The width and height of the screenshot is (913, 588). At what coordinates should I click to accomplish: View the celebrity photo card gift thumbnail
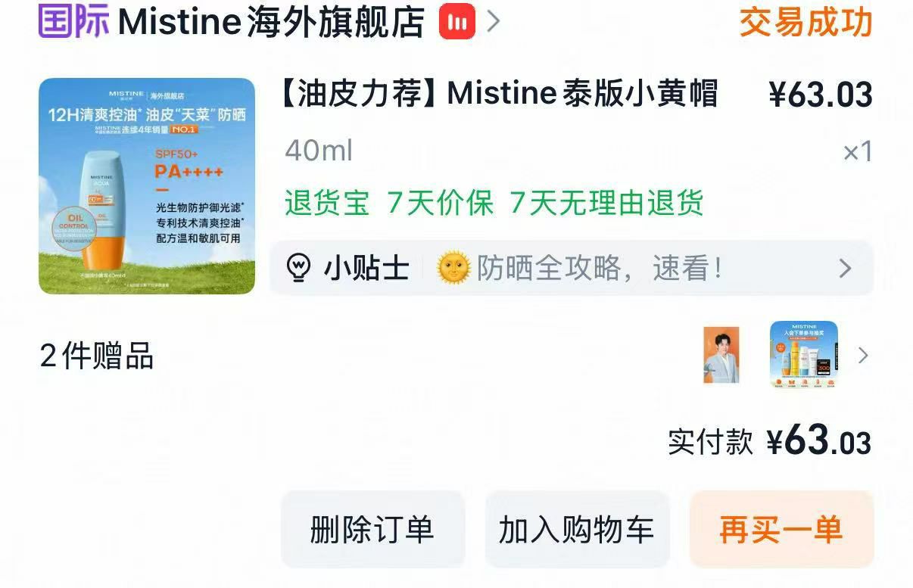click(x=721, y=355)
